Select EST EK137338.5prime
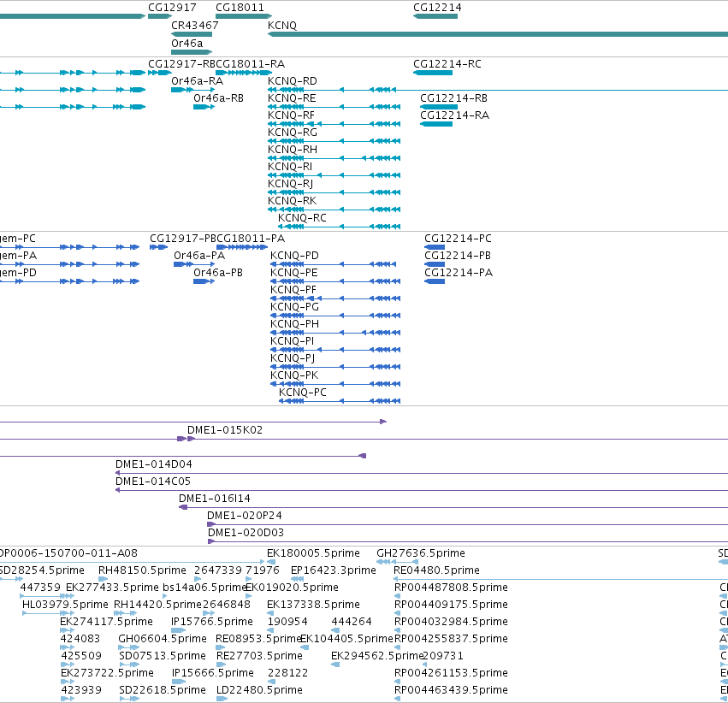This screenshot has height=703, width=728. click(x=313, y=604)
